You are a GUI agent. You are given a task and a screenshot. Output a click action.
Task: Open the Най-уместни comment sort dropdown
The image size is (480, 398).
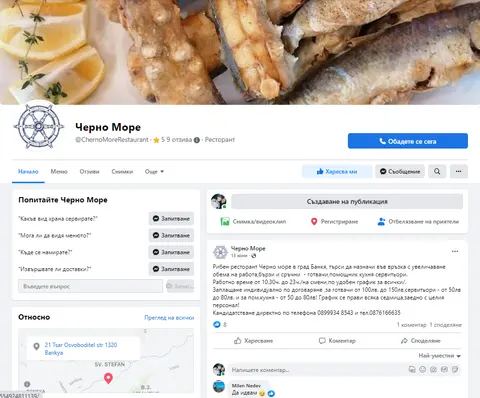pyautogui.click(x=440, y=356)
